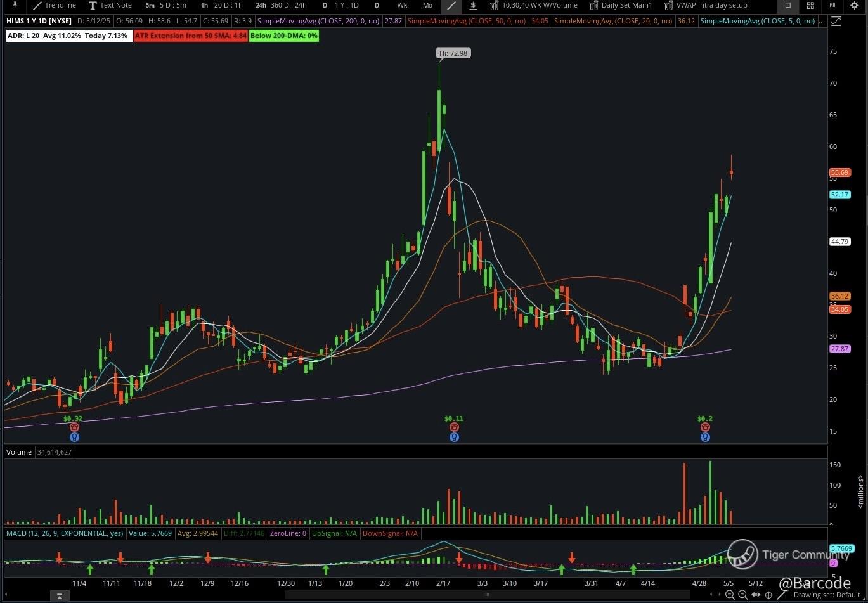Toggle the chart scale icon beside the indicators
The width and height of the screenshot is (868, 603).
pyautogui.click(x=836, y=22)
